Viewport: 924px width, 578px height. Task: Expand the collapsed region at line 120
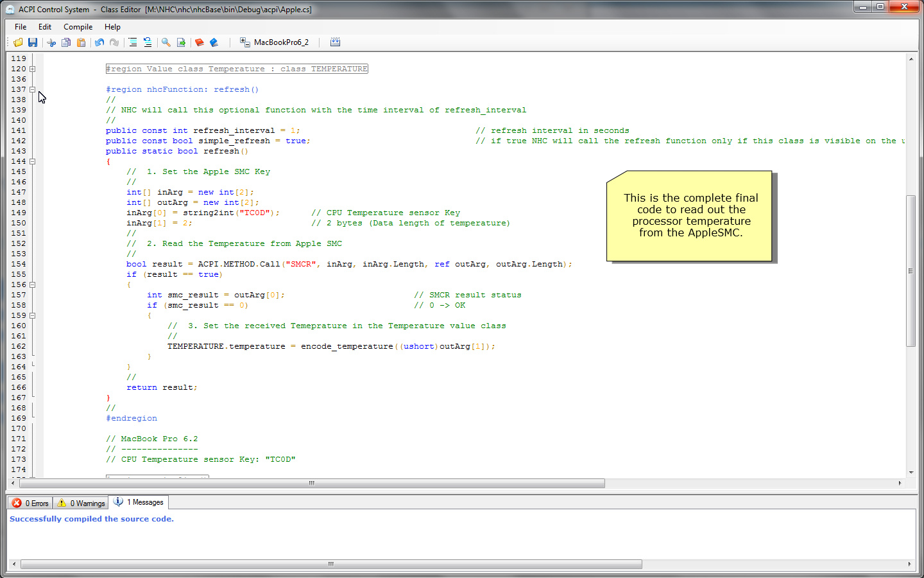[32, 69]
